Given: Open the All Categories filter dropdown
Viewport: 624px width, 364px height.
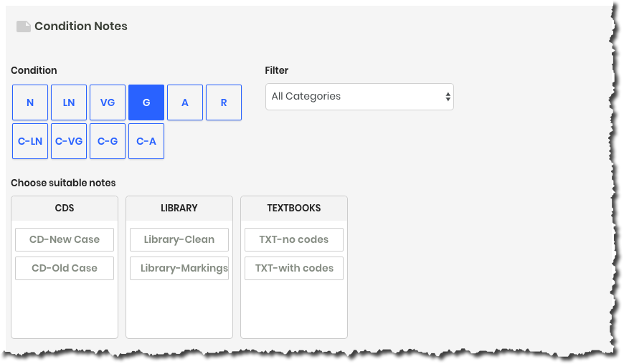Looking at the screenshot, I should [x=359, y=97].
